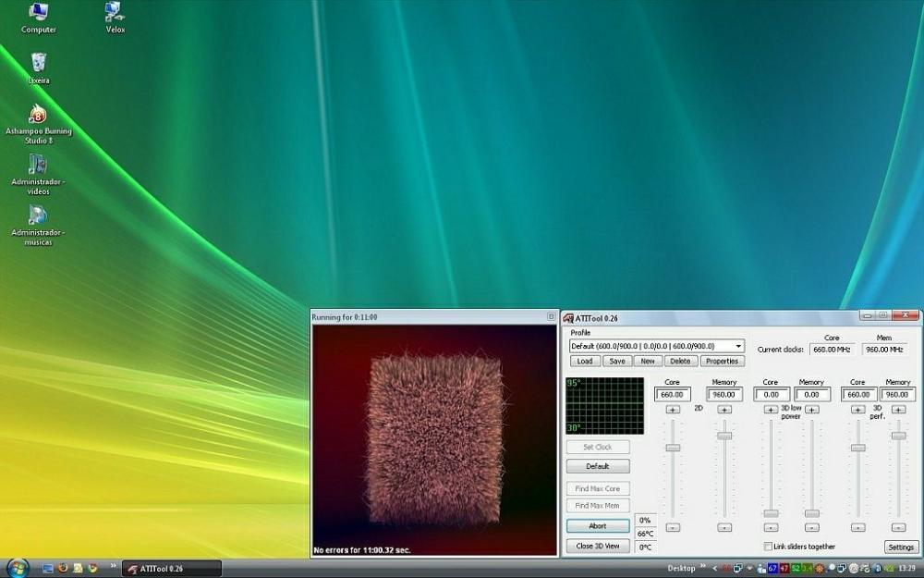Image resolution: width=924 pixels, height=578 pixels.
Task: Open the Desktop toolbar on taskbar
Action: coord(681,569)
